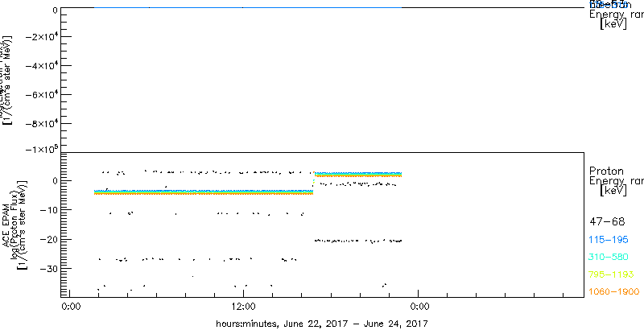Click the -20 tick on proton flux axis
The width and height of the screenshot is (644, 330).
pos(48,239)
